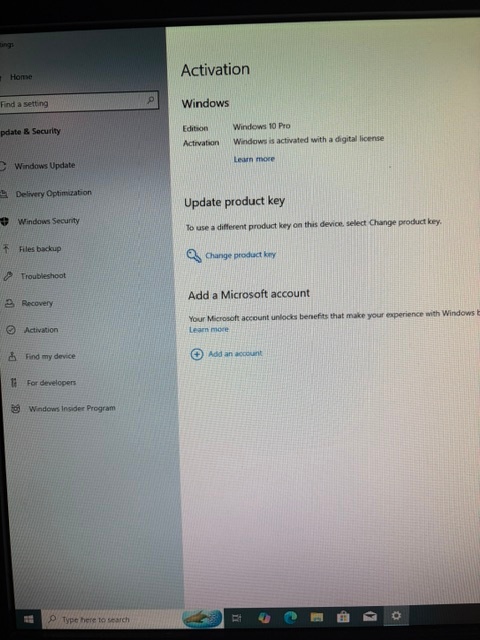480x640 pixels.
Task: Click the Windows Security shield icon
Action: pos(4,221)
